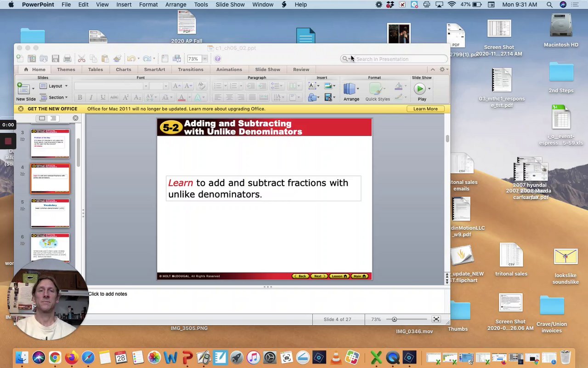588x368 pixels.
Task: Click the Arrange objects icon
Action: point(350,89)
